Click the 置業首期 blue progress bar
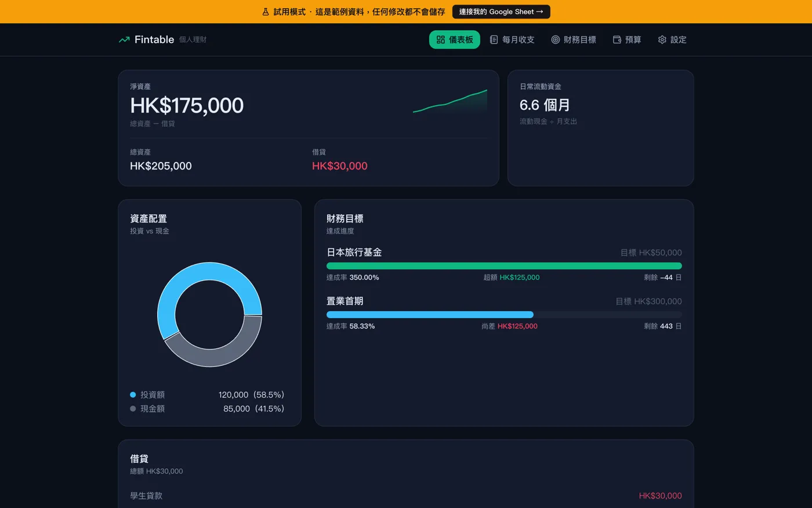 [x=430, y=315]
